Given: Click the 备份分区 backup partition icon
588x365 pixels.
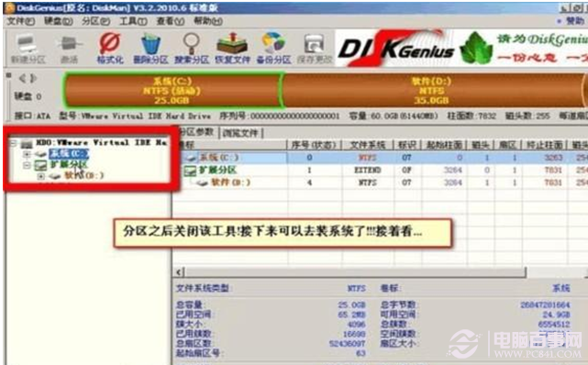Looking at the screenshot, I should pyautogui.click(x=273, y=49).
